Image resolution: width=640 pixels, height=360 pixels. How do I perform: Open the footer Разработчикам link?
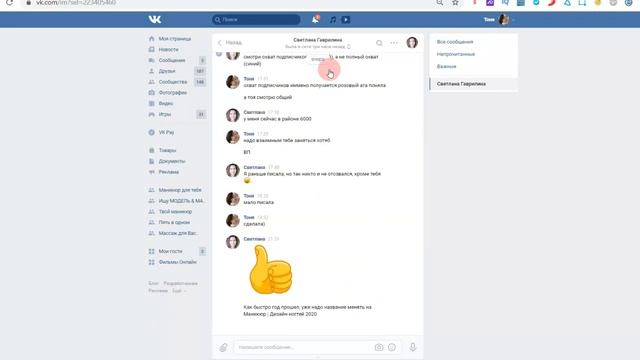click(x=180, y=283)
